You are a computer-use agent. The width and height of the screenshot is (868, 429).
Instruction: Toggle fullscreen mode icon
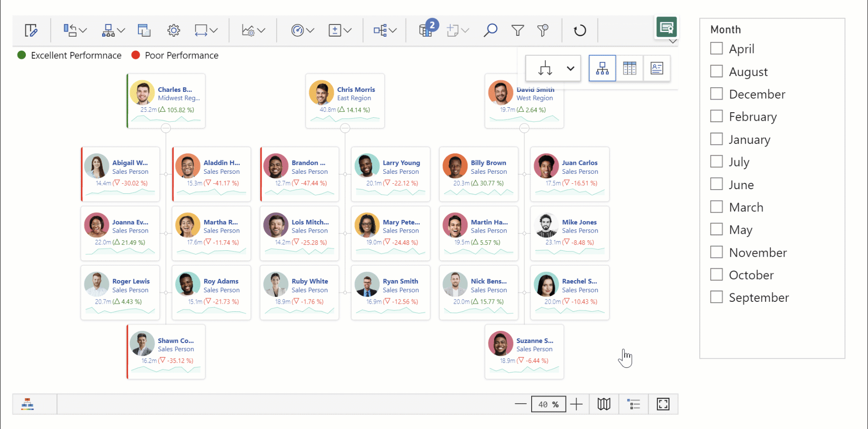click(x=663, y=404)
